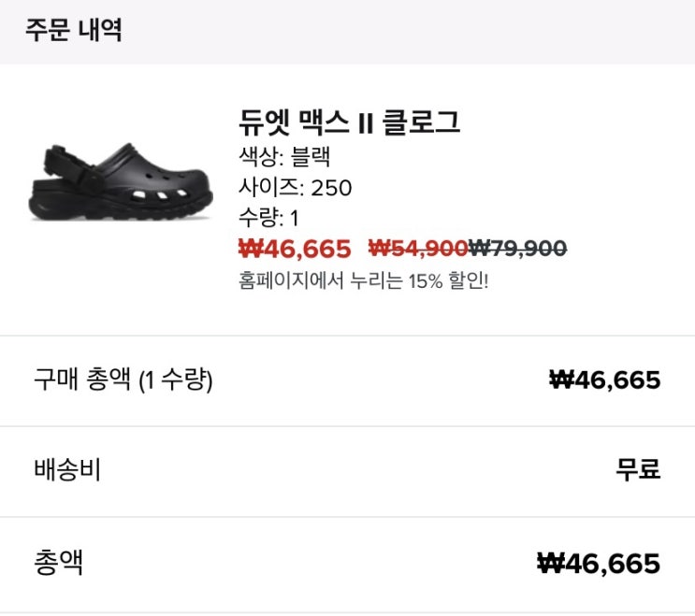
Task: Click the red ₩46,665 sale price
Action: tap(295, 249)
